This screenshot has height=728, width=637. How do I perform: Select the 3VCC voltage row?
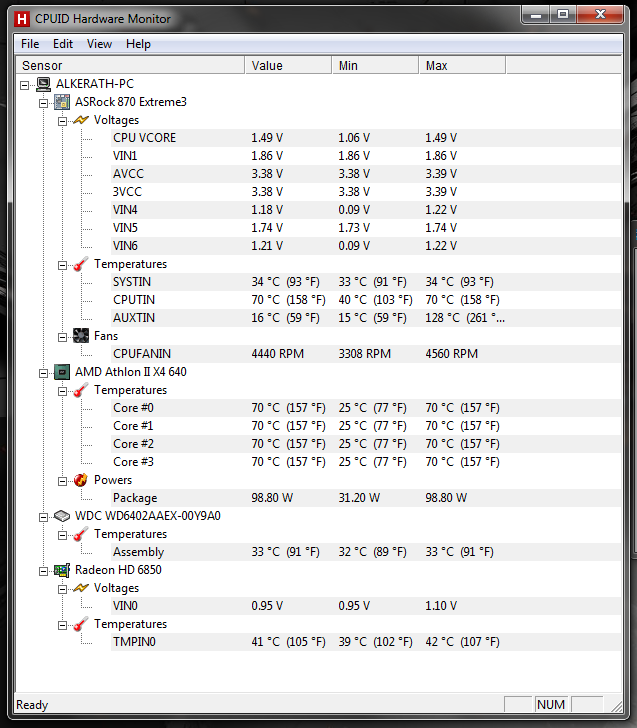click(366, 192)
